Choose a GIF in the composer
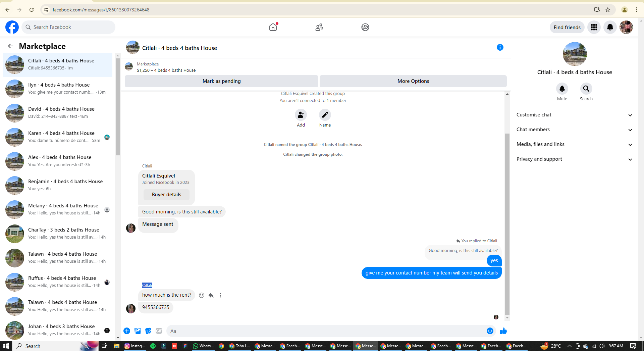Image resolution: width=644 pixels, height=351 pixels. [x=159, y=331]
